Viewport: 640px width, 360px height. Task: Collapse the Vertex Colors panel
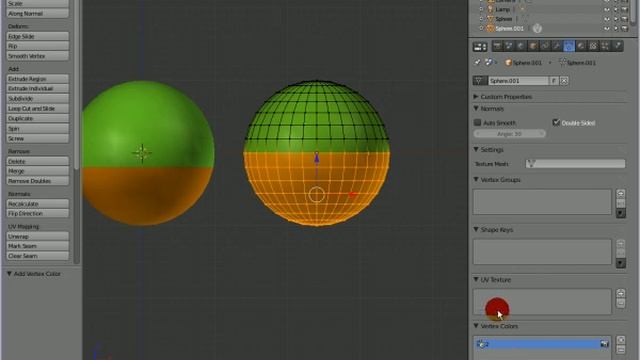[476, 326]
